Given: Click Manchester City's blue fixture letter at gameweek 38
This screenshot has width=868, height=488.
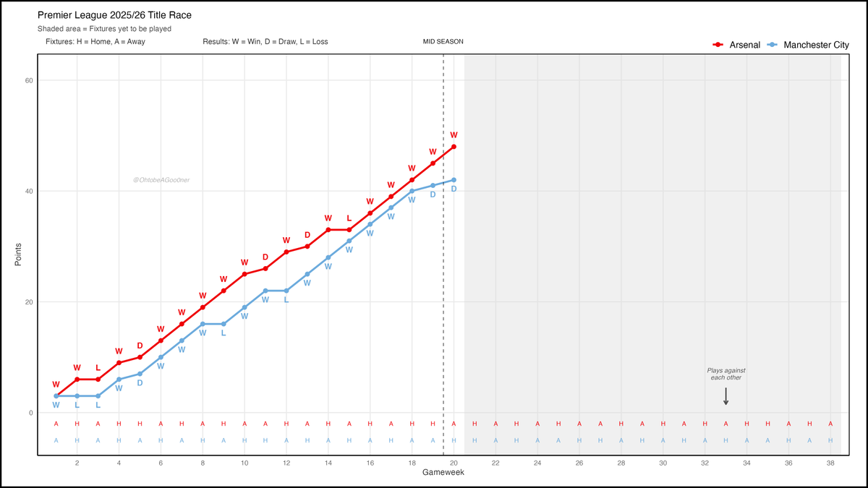Looking at the screenshot, I should (x=830, y=440).
